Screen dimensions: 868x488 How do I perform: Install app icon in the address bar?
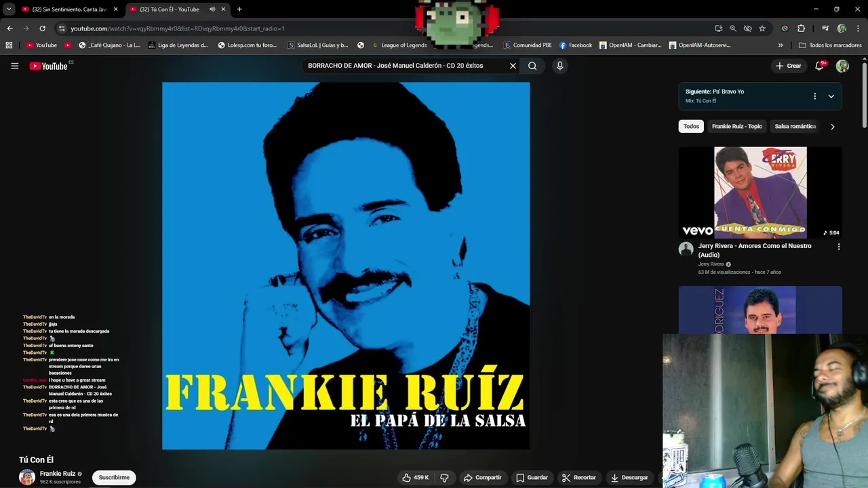click(718, 28)
